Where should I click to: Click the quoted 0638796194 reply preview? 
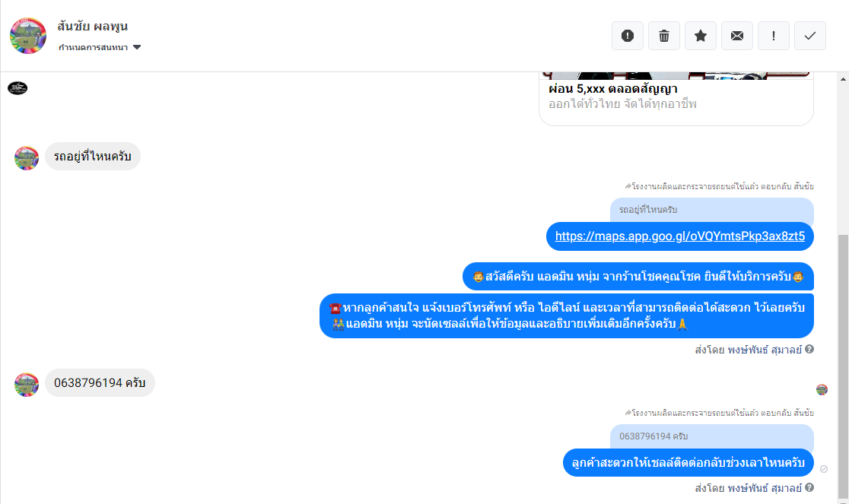coord(711,436)
